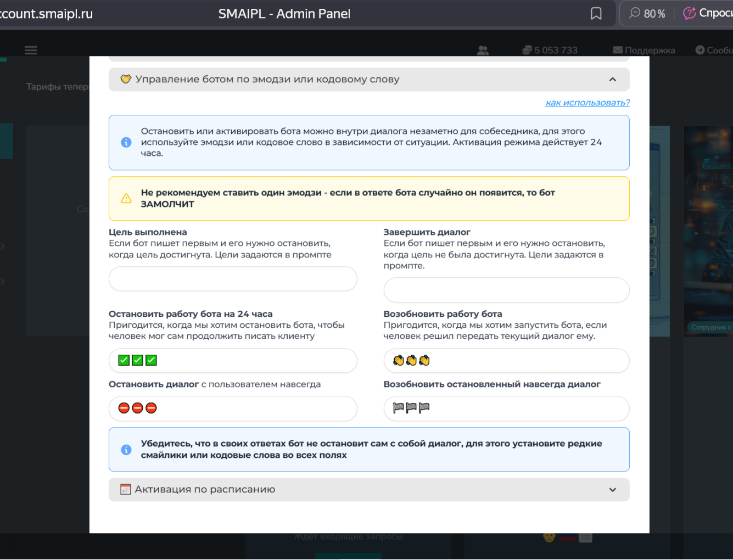Open the Telegram Сообщество link
This screenshot has height=560, width=733.
[x=714, y=51]
